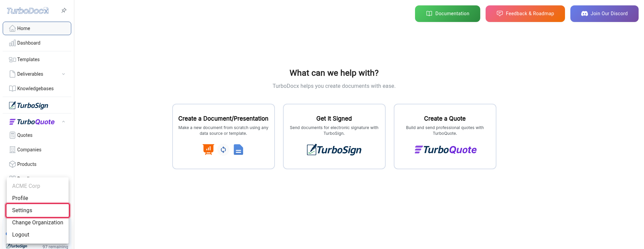The image size is (644, 249).
Task: Open the Companies page
Action: point(37,150)
